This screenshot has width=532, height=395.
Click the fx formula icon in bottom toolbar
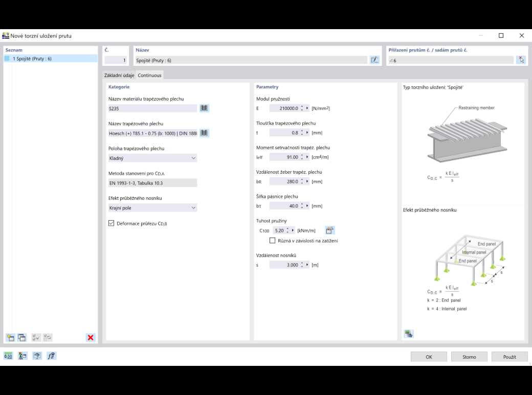pyautogui.click(x=51, y=356)
